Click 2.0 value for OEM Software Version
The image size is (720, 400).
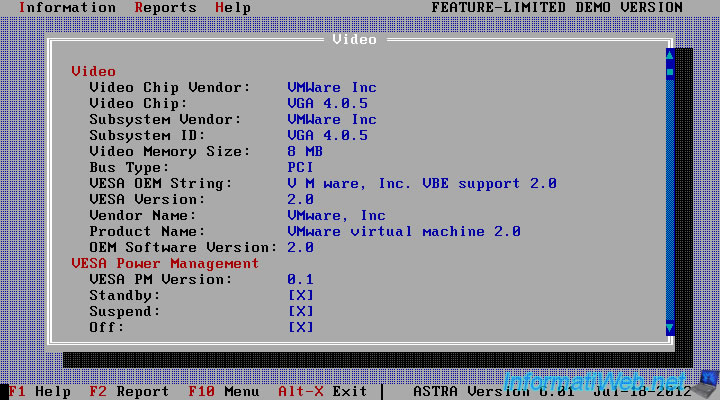point(300,248)
